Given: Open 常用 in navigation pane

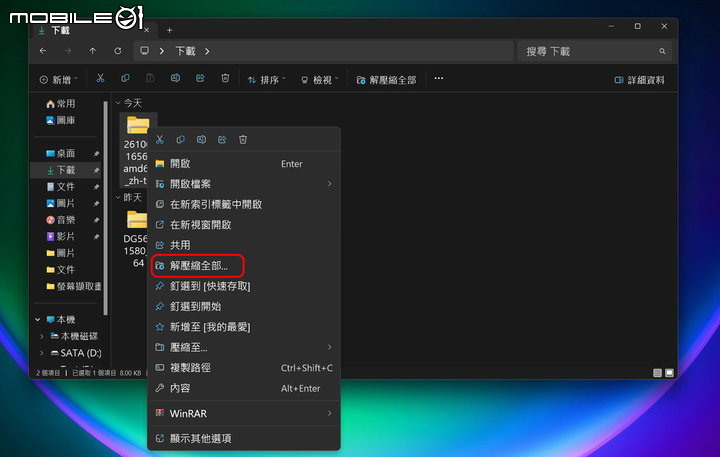Looking at the screenshot, I should 61,104.
